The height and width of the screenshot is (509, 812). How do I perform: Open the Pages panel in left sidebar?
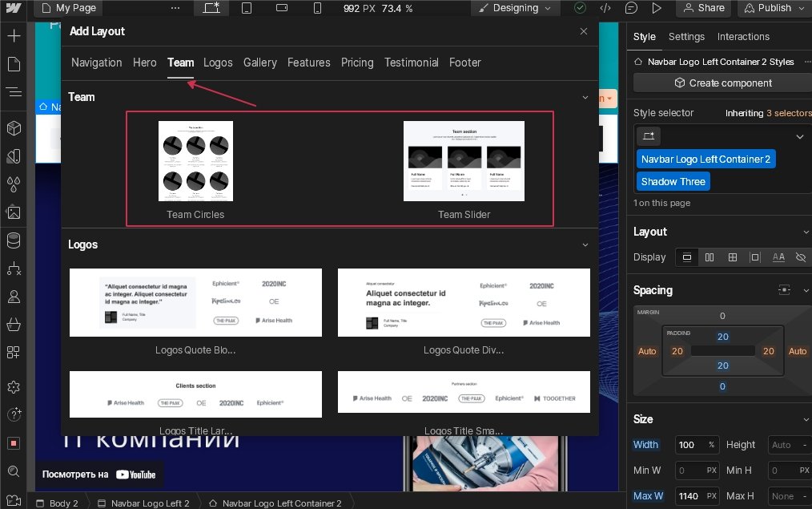tap(13, 64)
